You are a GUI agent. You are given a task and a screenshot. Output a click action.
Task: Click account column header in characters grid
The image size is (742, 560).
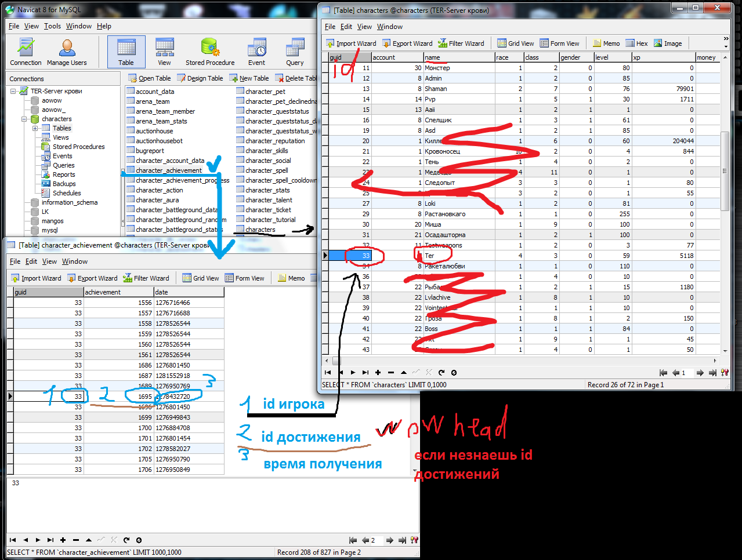pos(397,57)
